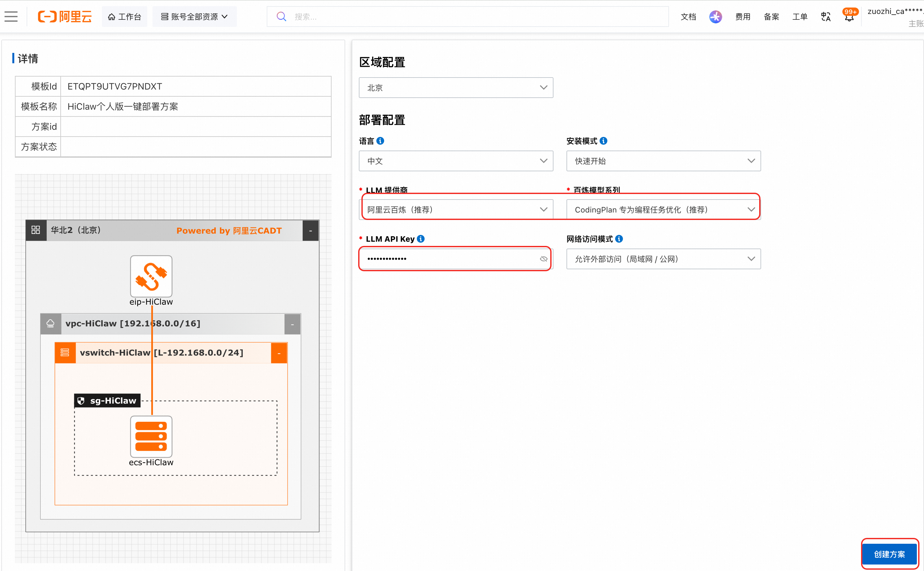
Task: Open 备案 menu
Action: click(x=771, y=17)
